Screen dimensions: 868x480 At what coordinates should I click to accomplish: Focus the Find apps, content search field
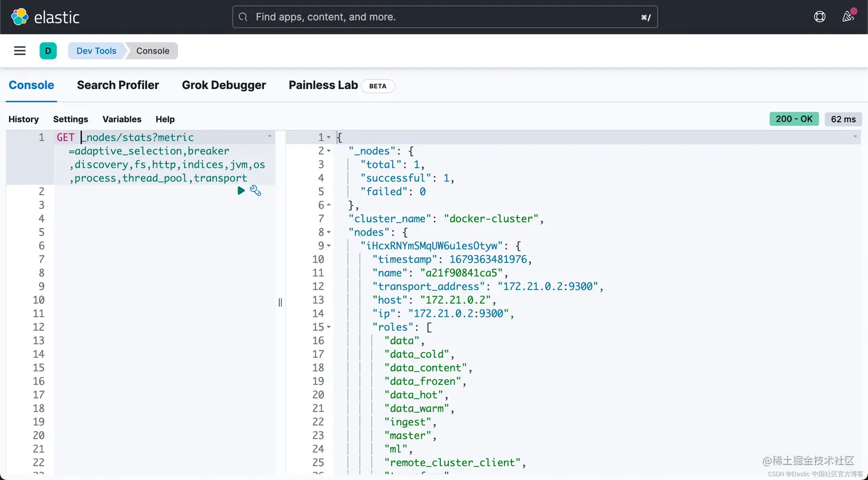(x=445, y=17)
